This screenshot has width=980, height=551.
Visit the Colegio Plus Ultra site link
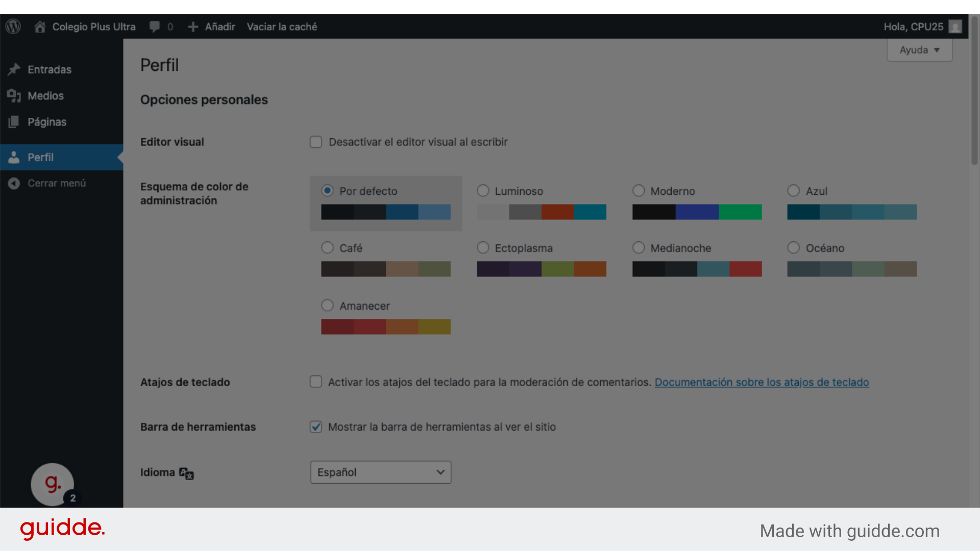tap(94, 27)
